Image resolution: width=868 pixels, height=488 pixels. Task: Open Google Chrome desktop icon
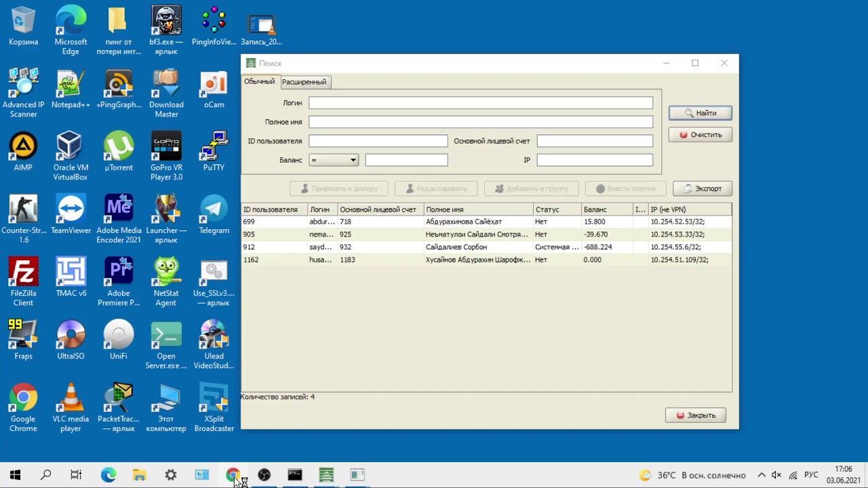click(23, 407)
